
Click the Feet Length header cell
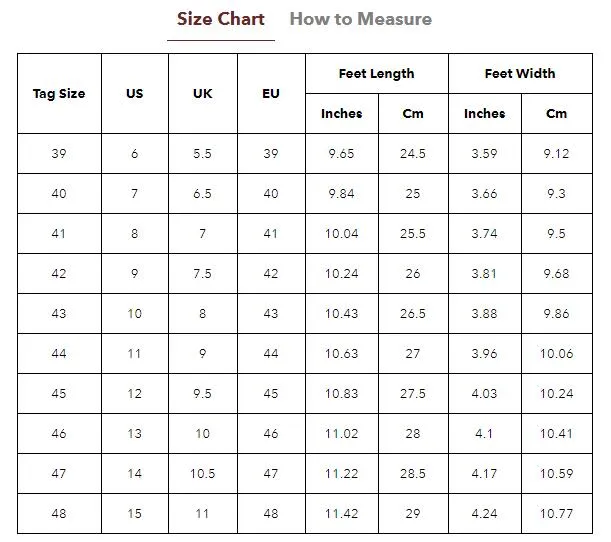click(377, 74)
